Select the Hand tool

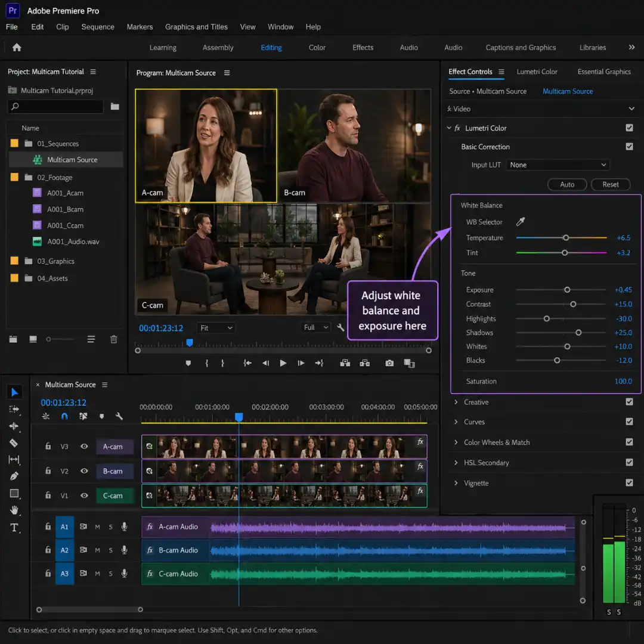tap(14, 510)
